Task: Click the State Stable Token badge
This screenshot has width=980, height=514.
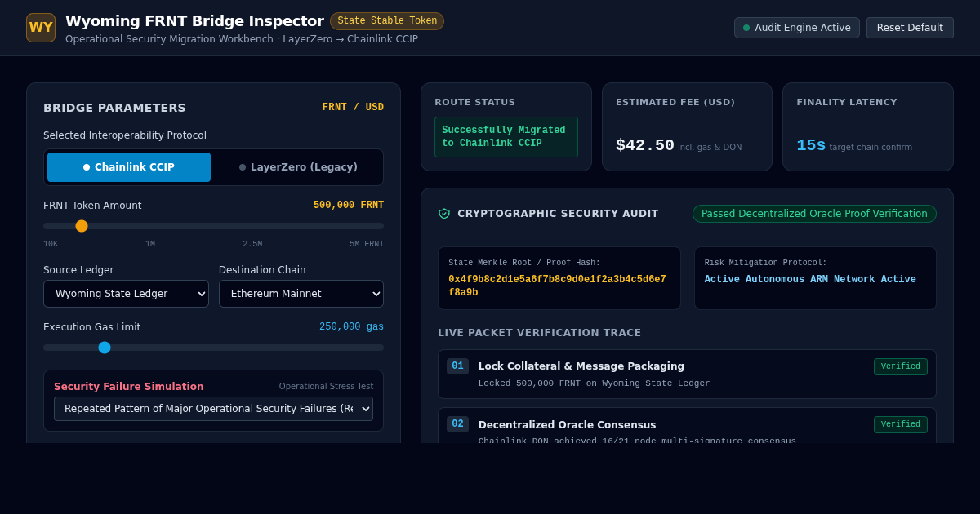Action: (387, 21)
